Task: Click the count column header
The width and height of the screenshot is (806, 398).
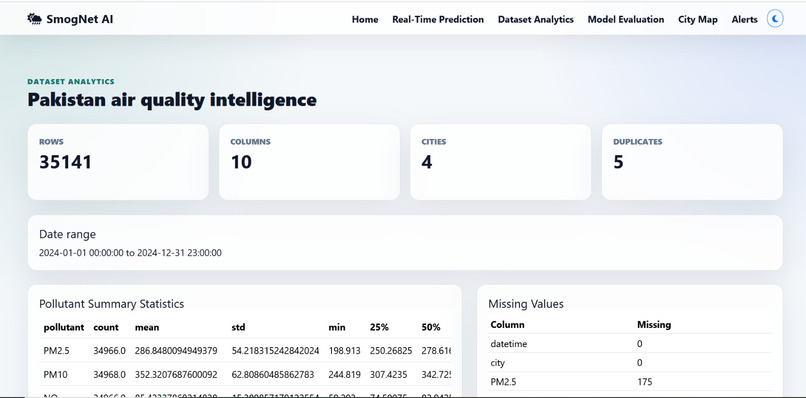Action: [x=106, y=328]
